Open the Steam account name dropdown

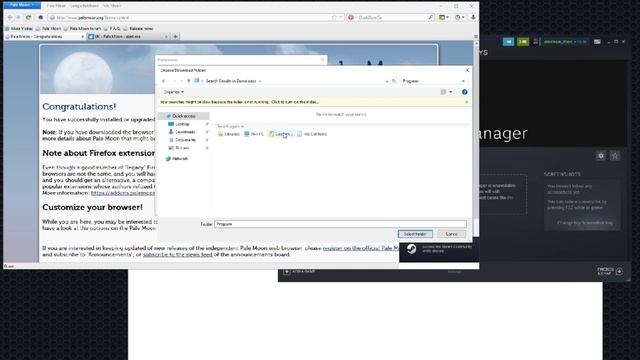[564, 42]
